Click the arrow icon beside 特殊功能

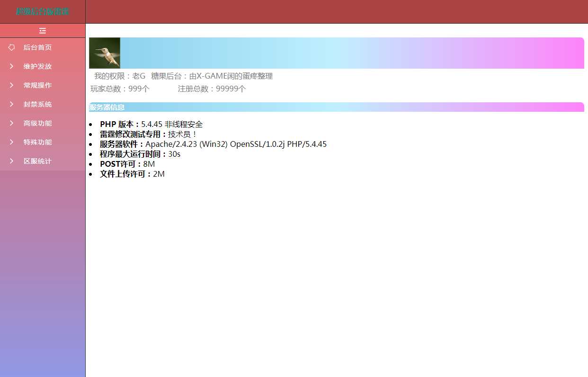tap(12, 142)
